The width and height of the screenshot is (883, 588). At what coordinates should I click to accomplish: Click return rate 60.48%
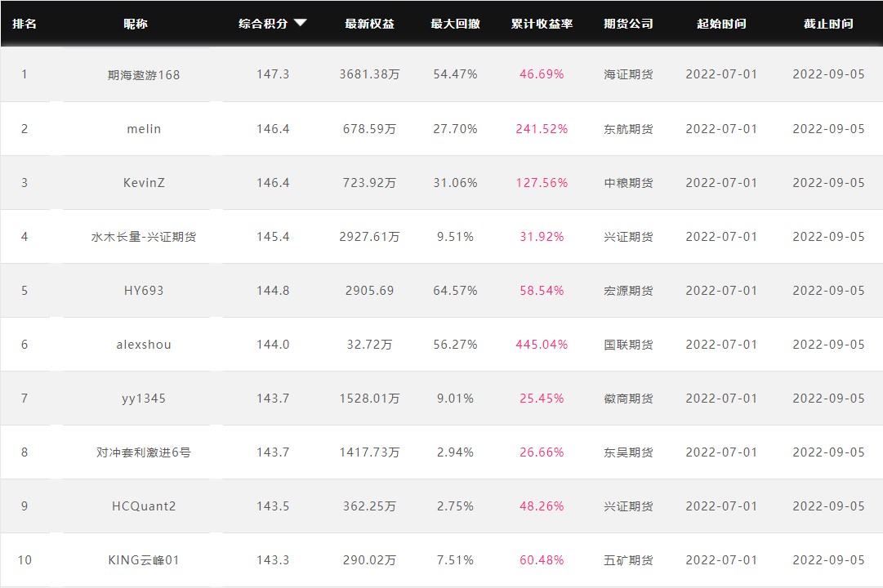click(x=542, y=560)
